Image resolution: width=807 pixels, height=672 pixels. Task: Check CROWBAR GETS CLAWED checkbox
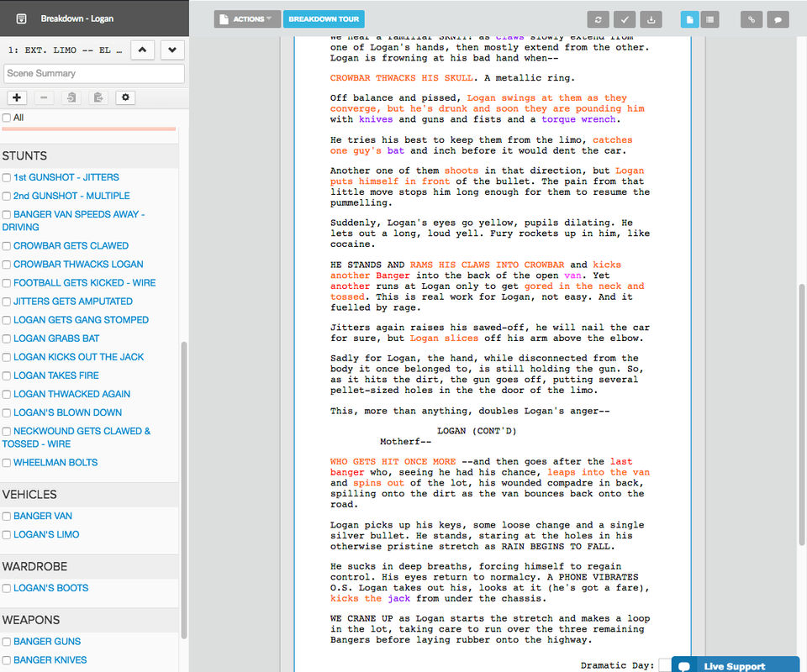pos(7,246)
